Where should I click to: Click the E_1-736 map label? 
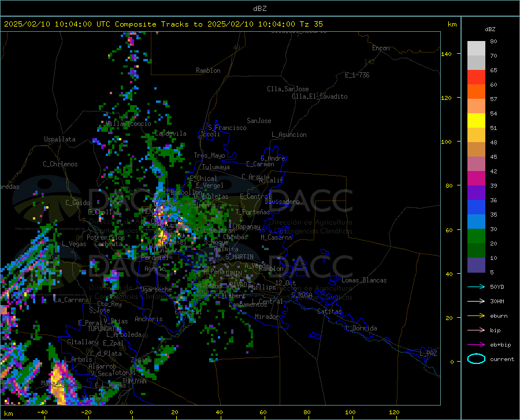(x=357, y=75)
